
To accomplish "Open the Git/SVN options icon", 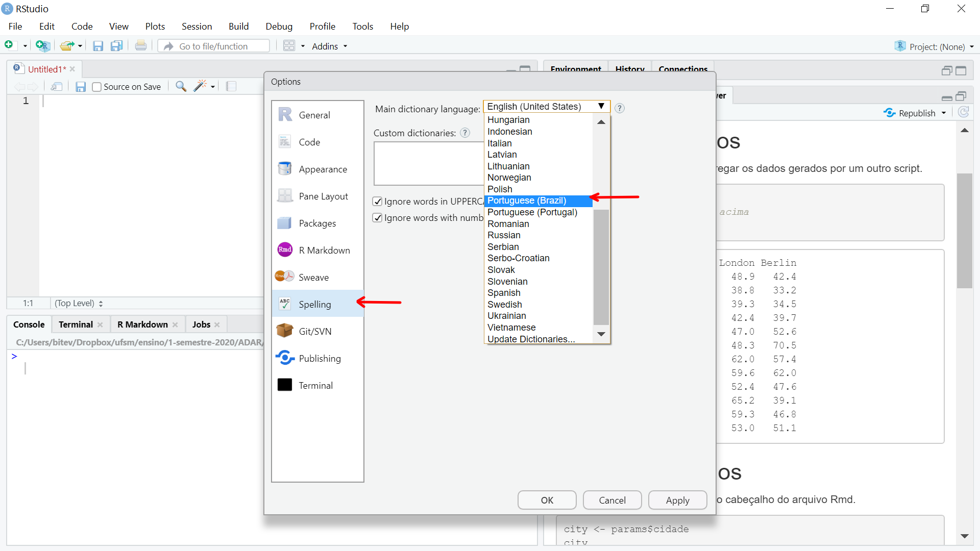I will point(285,331).
